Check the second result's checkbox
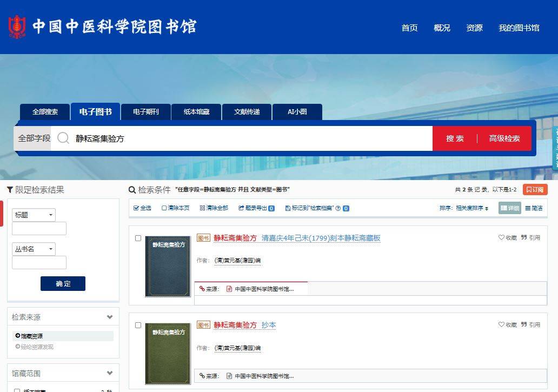The height and width of the screenshot is (392, 558). point(138,325)
